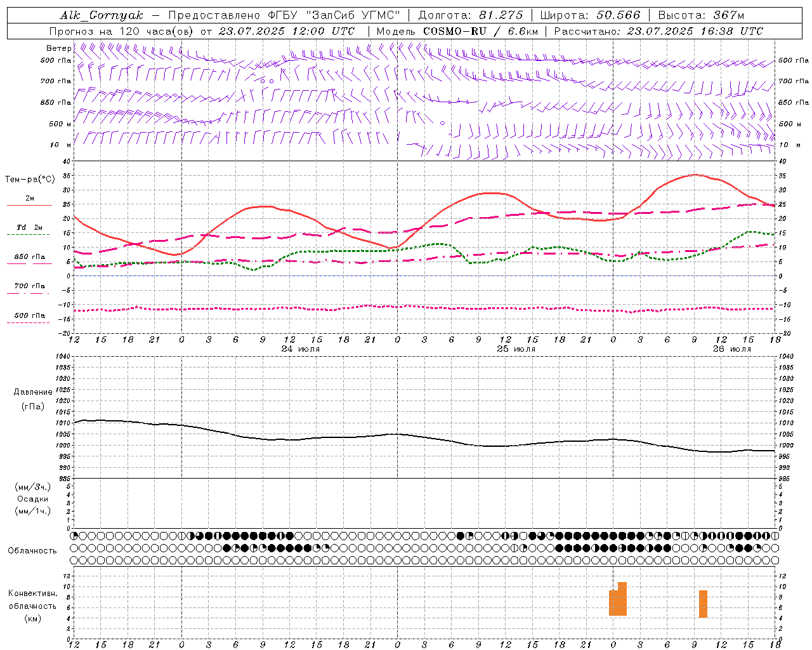Click the Осадки precipitation label
Viewport: 812px width, 650px height.
click(33, 499)
